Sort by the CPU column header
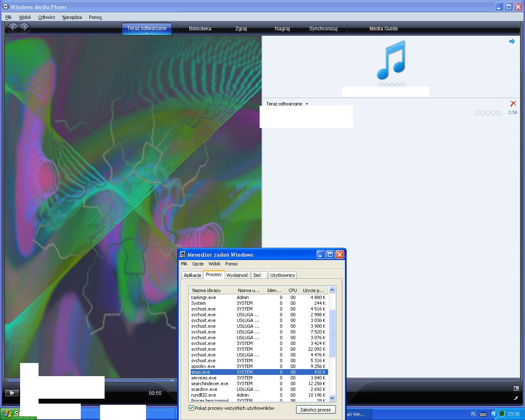Image resolution: width=525 pixels, height=420 pixels. click(292, 290)
